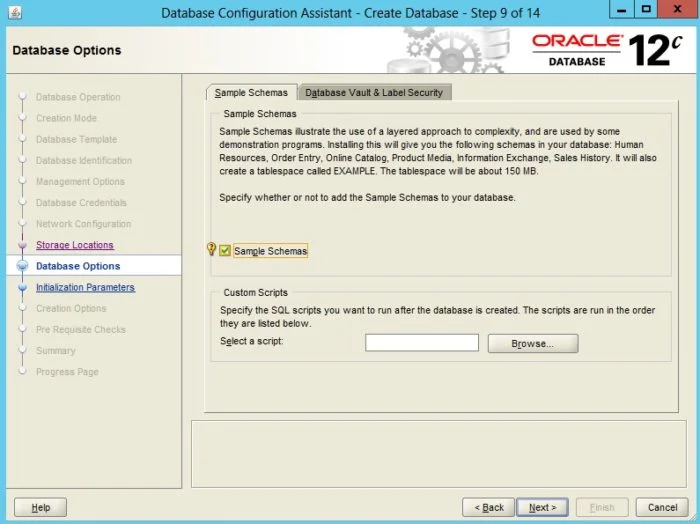This screenshot has height=524, width=700.
Task: Maximize the Database Configuration Assistant window
Action: click(x=646, y=9)
